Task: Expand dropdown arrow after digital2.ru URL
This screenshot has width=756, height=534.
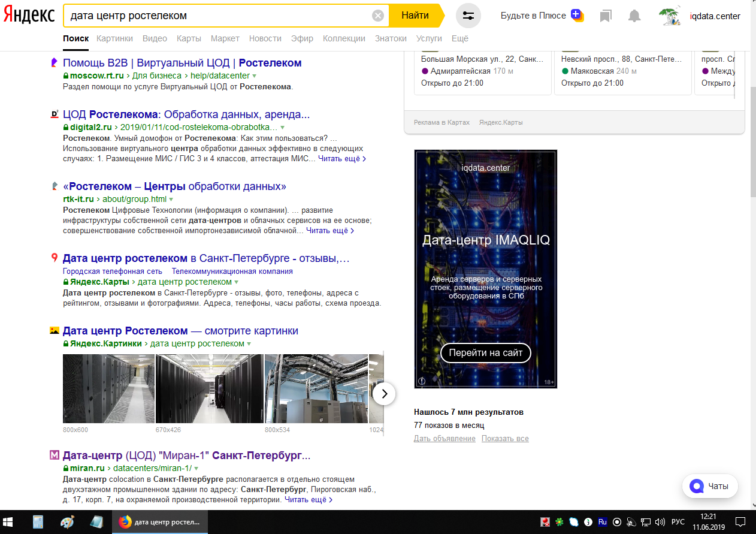Action: [283, 128]
